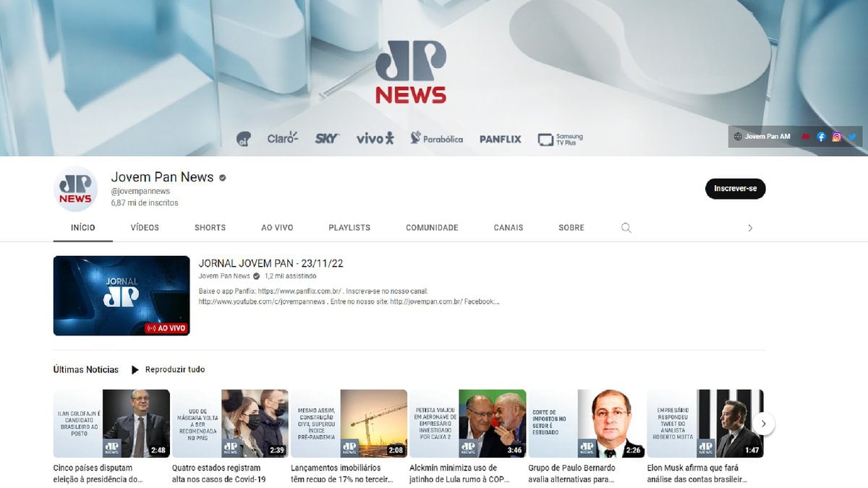The width and height of the screenshot is (868, 488).
Task: Click the Inscrever-se subscribe button
Action: (735, 189)
